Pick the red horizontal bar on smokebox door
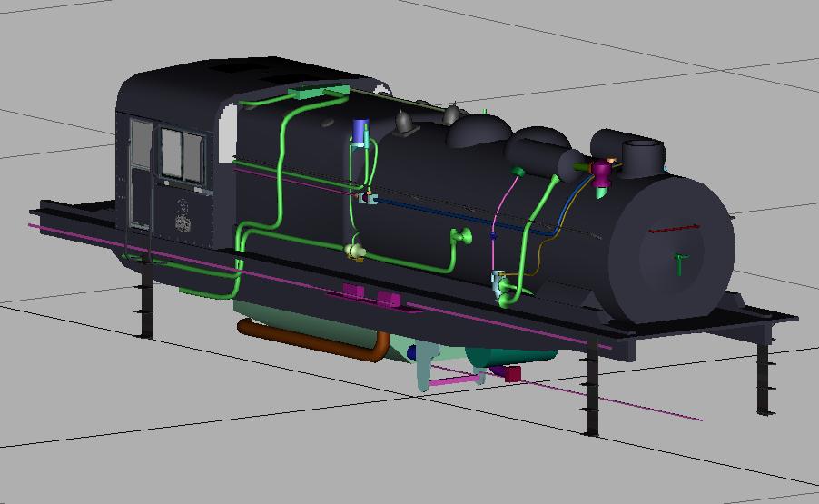The image size is (819, 504). tap(674, 230)
